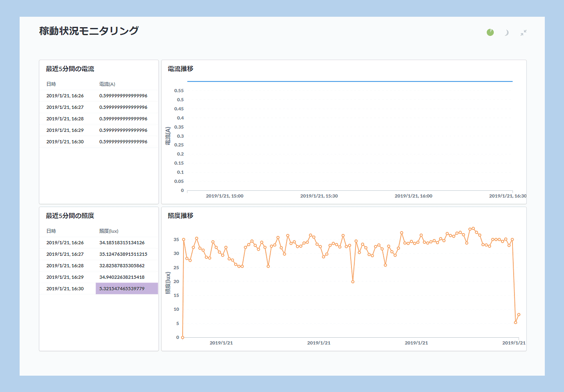Click the 電流推移 chart title

pos(180,69)
